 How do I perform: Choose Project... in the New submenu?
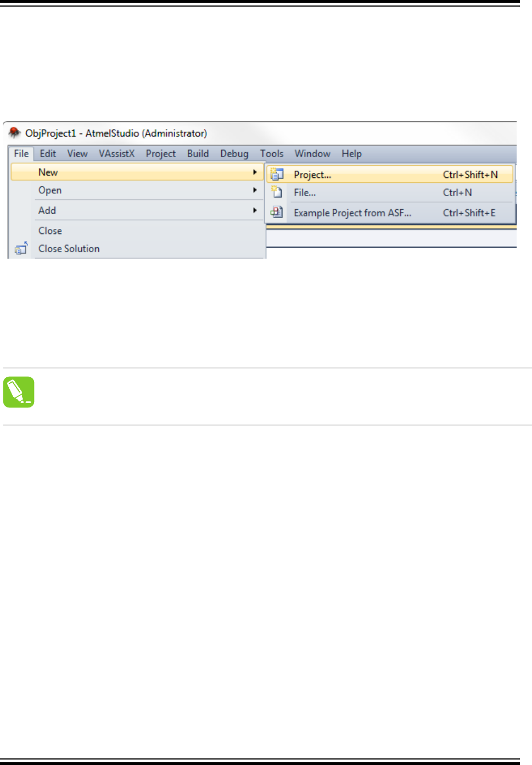[x=390, y=175]
